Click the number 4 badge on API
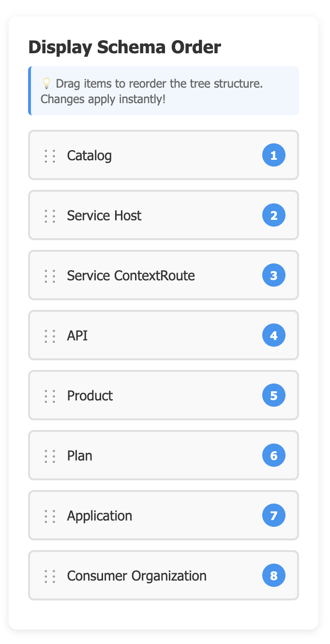The height and width of the screenshot is (644, 330). pyautogui.click(x=274, y=336)
